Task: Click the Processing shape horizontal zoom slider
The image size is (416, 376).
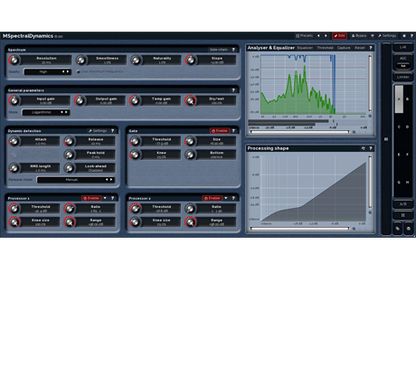Action: tap(299, 229)
